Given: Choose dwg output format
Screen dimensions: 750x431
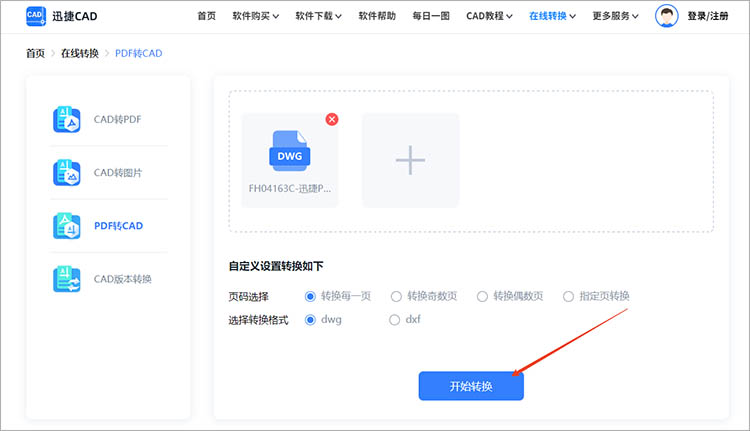Looking at the screenshot, I should tap(310, 320).
